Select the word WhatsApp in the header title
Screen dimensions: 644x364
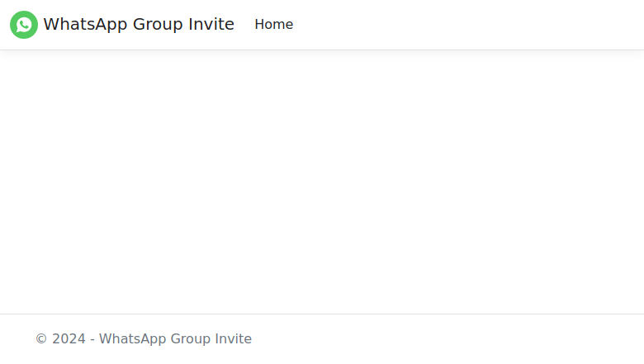85,25
